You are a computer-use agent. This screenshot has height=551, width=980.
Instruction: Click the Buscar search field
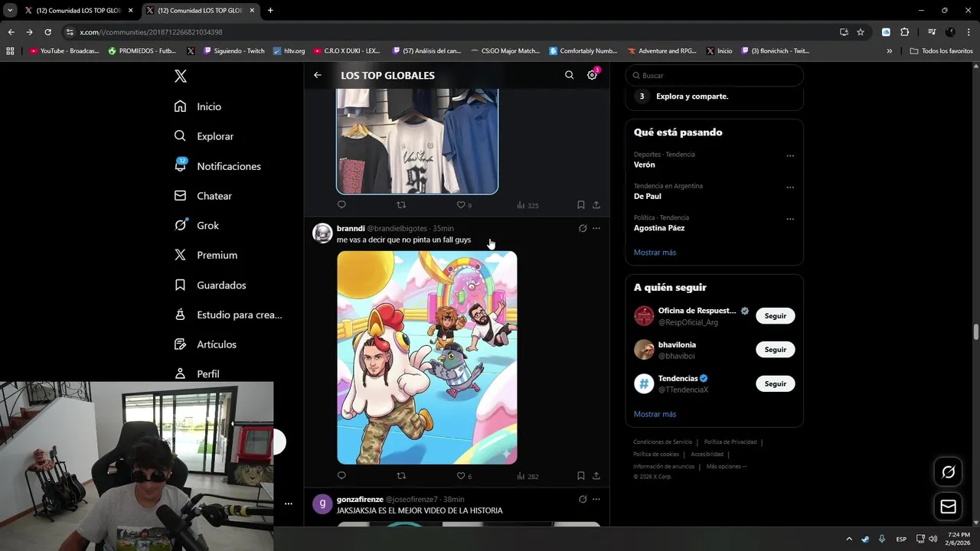click(x=714, y=76)
